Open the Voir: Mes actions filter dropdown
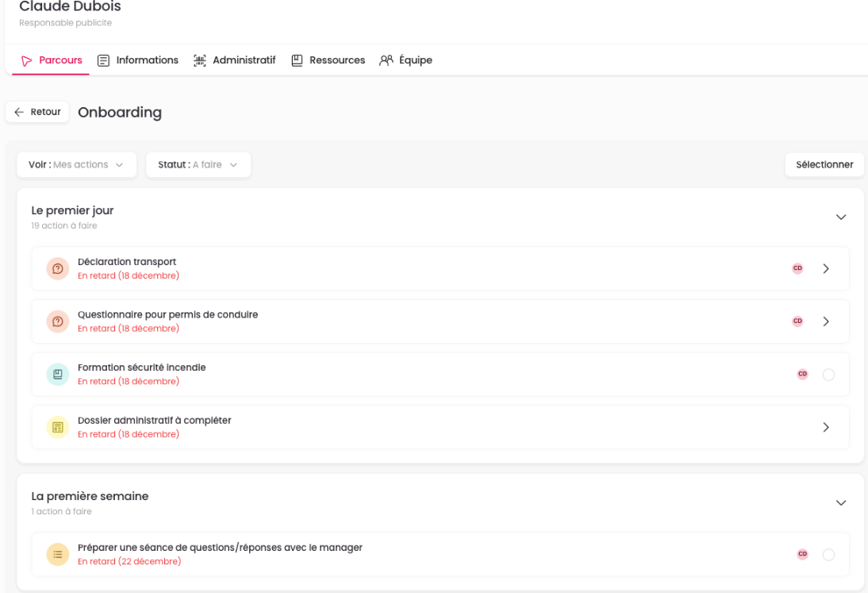Viewport: 868px width, 593px height. (77, 165)
